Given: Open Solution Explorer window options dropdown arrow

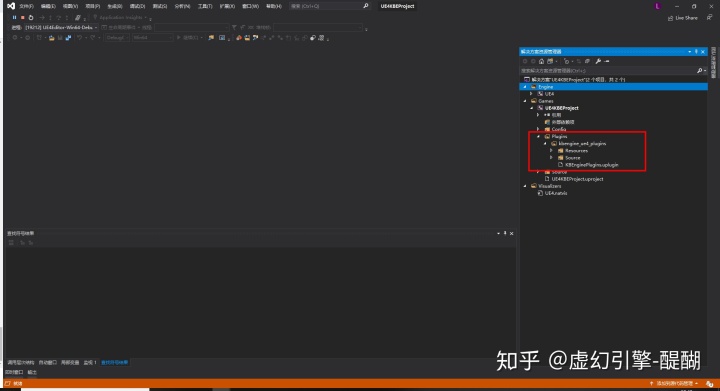Looking at the screenshot, I should (x=689, y=51).
